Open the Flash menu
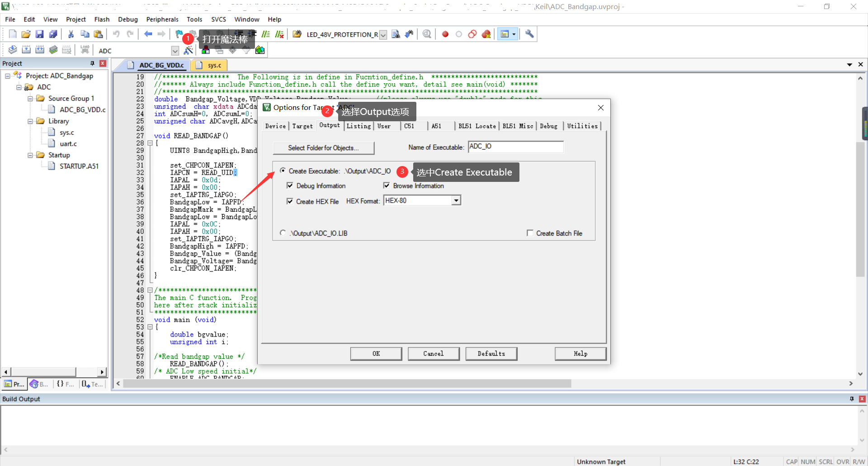Screen dimensions: 868x466 point(102,19)
